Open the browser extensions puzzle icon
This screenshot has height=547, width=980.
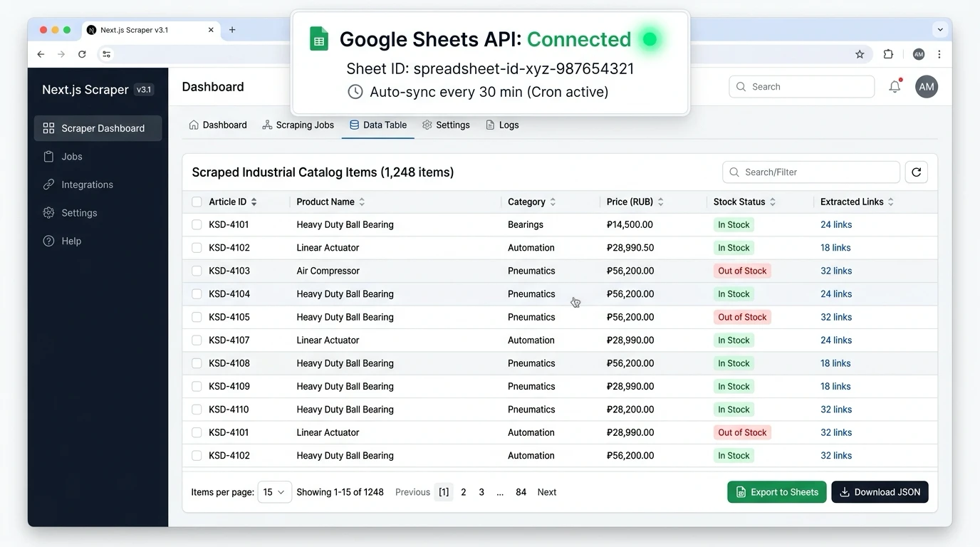[x=888, y=54]
